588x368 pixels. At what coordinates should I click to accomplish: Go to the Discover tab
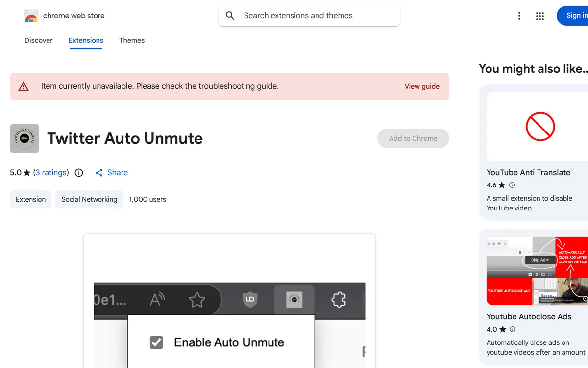(39, 40)
